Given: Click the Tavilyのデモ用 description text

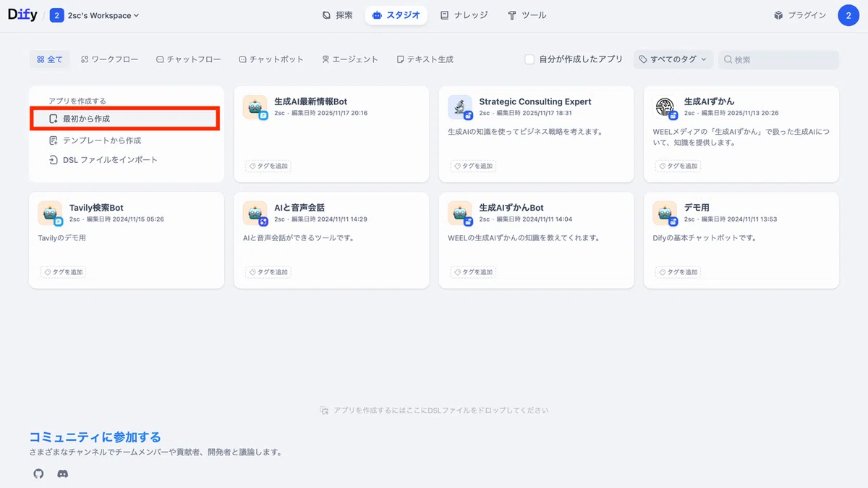Looking at the screenshot, I should click(62, 237).
